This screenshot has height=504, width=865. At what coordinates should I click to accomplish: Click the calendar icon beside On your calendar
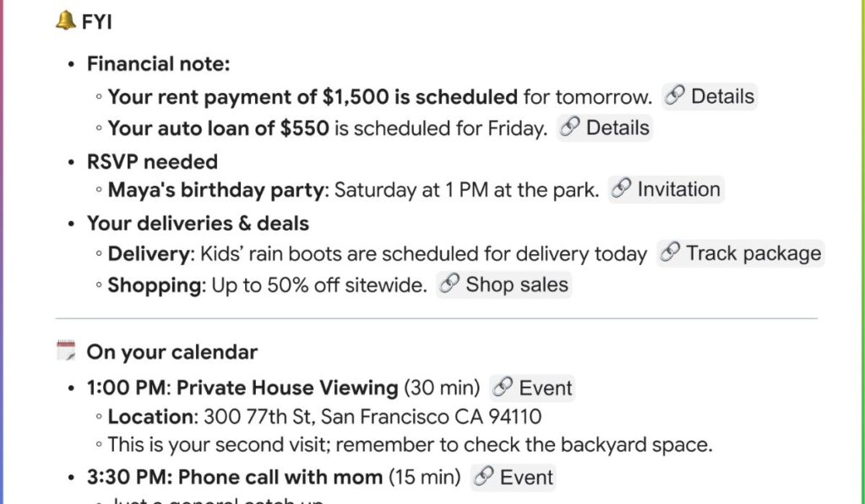coord(66,351)
